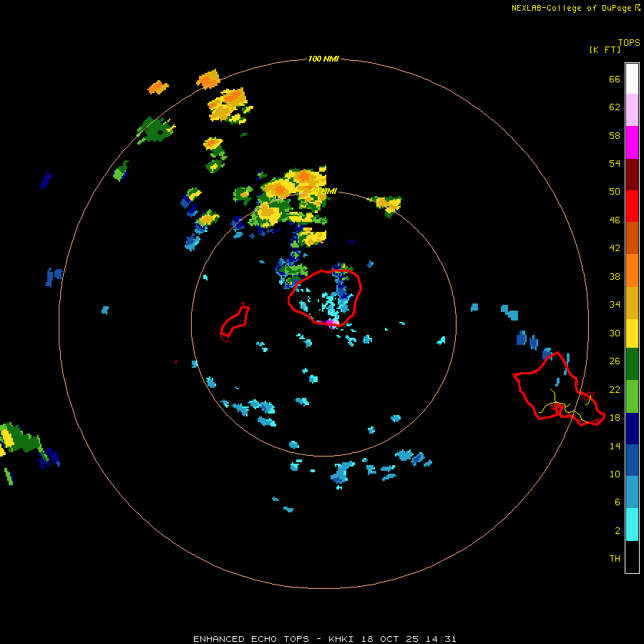The width and height of the screenshot is (644, 644).
Task: Select the bright red legend swatch
Action: point(632,206)
